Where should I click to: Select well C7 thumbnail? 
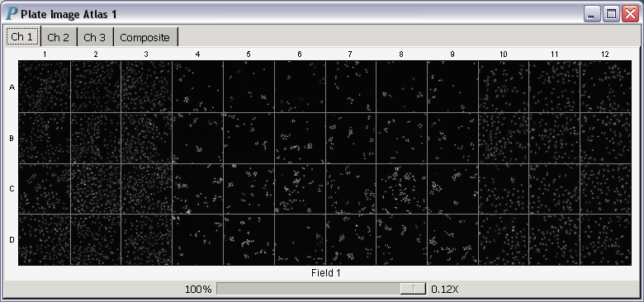pos(351,189)
